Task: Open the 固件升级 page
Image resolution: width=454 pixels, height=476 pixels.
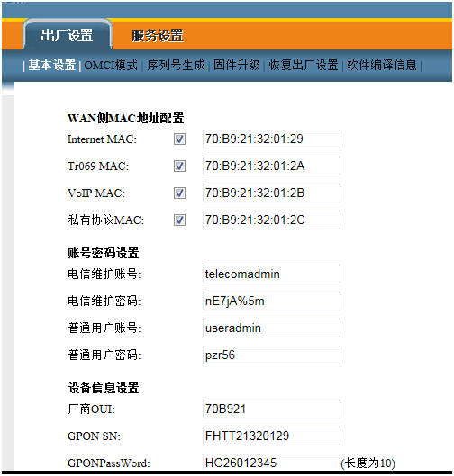Action: click(237, 65)
